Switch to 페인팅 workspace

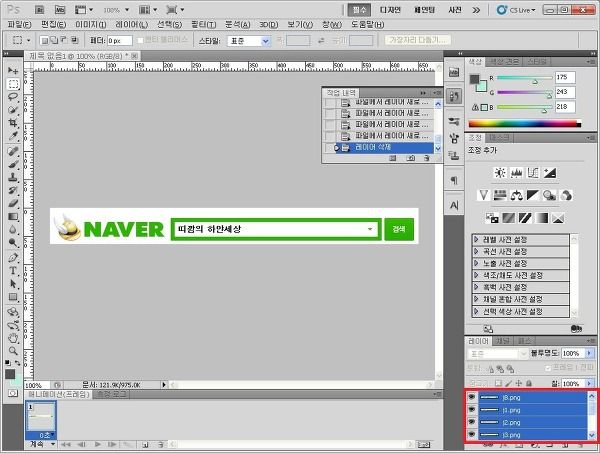pos(424,10)
